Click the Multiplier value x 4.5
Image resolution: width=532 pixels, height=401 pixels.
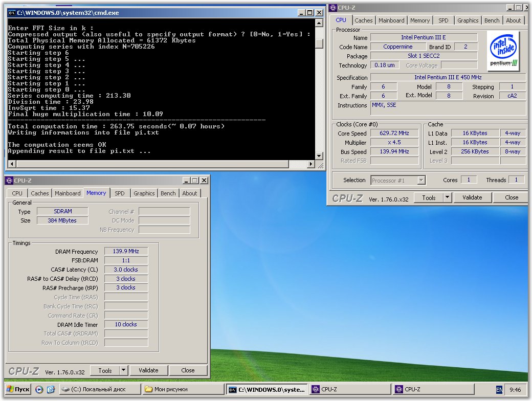394,143
